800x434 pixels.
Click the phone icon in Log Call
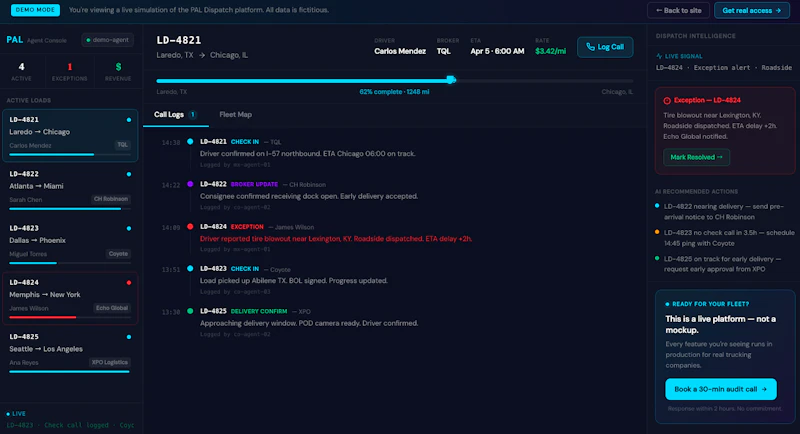[x=590, y=47]
